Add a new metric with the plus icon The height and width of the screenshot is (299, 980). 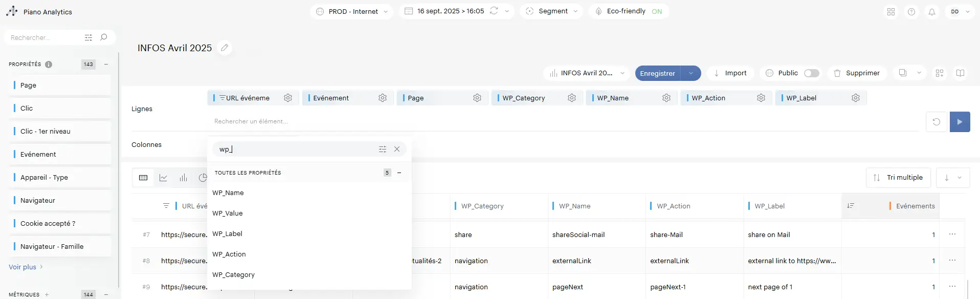point(47,294)
